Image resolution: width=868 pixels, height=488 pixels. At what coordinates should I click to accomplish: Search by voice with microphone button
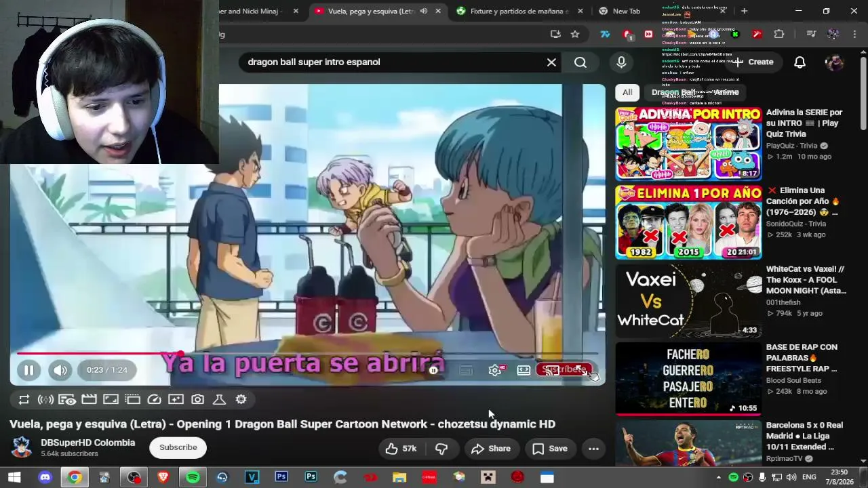(x=621, y=62)
